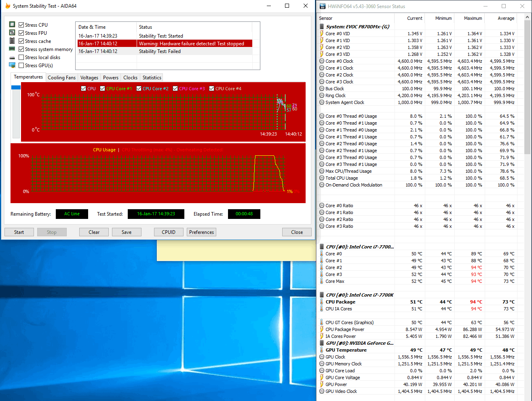Click the monitor icon beside Stress GPU(s)
Viewport: 532px width, 401px height.
[x=12, y=65]
